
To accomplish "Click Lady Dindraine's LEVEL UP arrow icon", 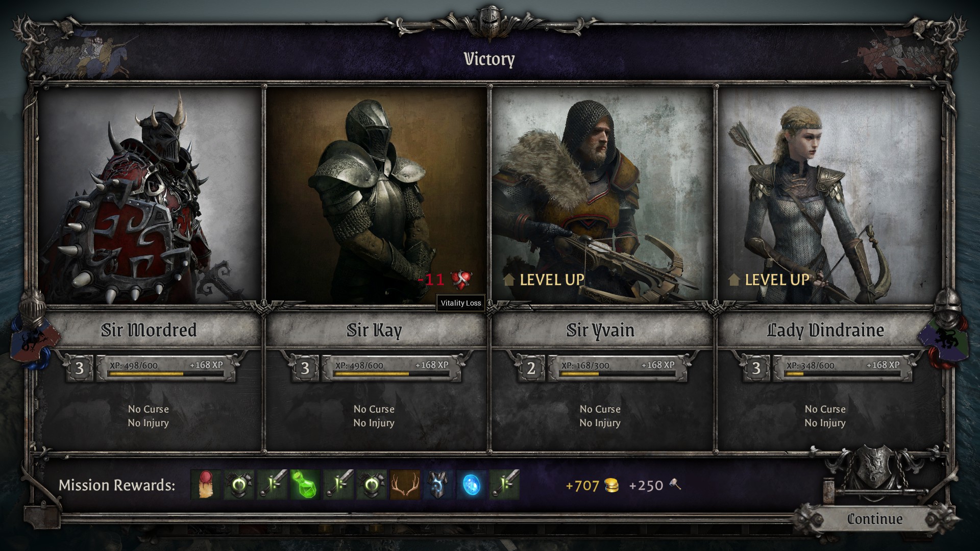I will pos(733,280).
